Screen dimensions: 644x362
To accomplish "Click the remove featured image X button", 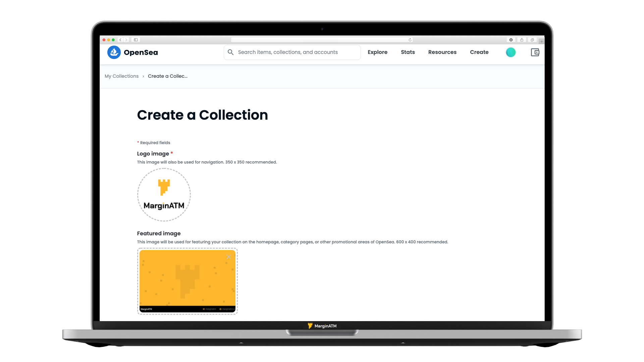I will 229,257.
